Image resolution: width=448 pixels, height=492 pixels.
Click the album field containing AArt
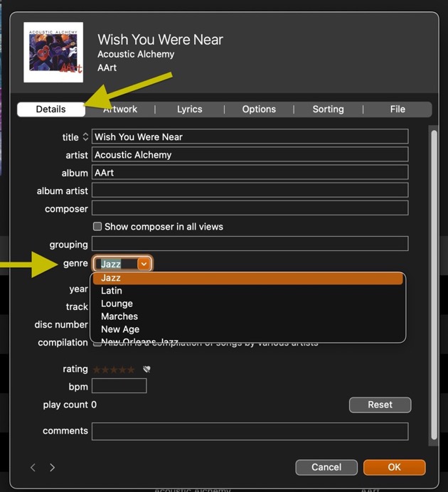(x=250, y=172)
